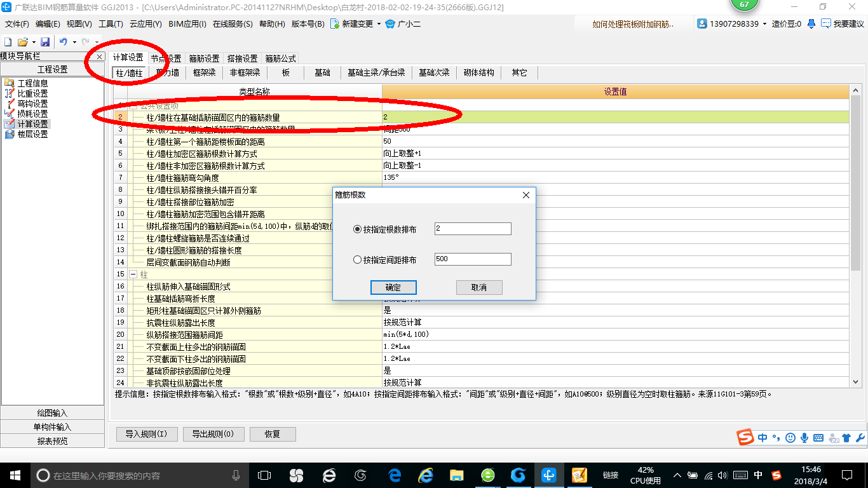Click the spacing input field showing 500
868x488 pixels.
tap(473, 259)
